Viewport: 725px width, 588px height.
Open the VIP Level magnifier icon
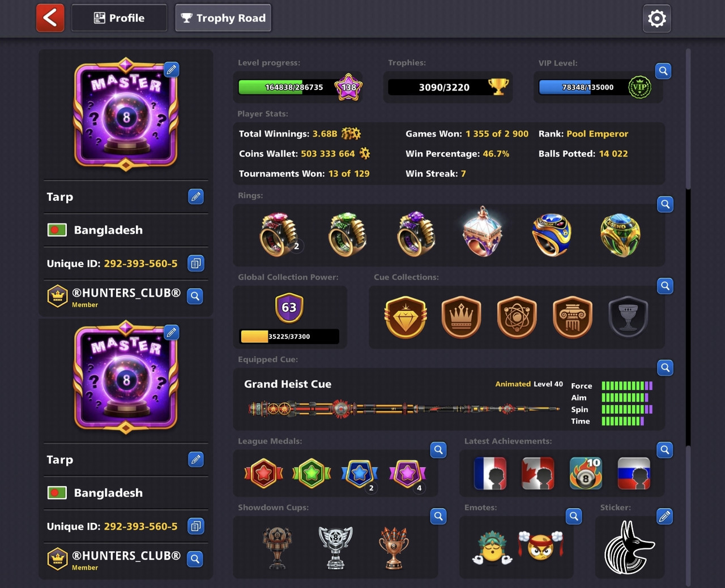663,71
